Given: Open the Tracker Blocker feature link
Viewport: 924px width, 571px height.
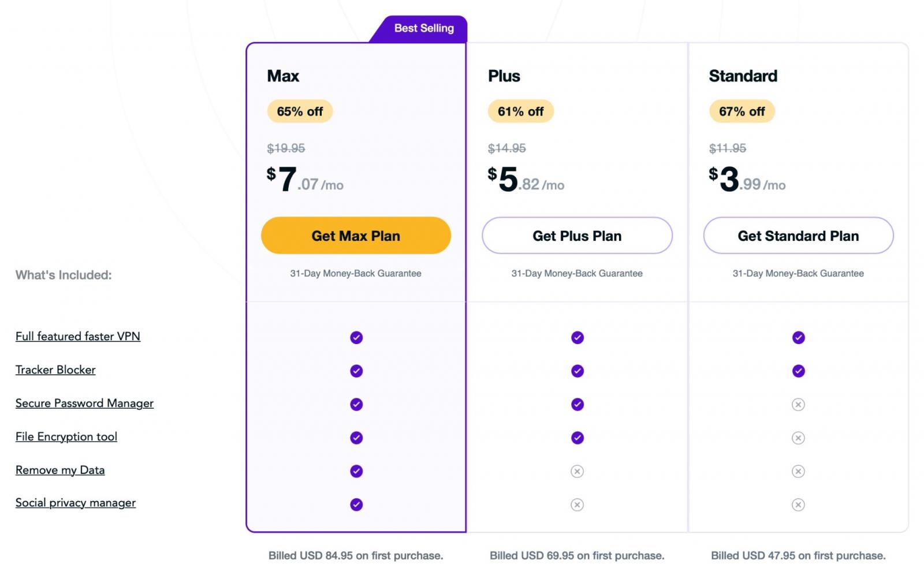Looking at the screenshot, I should pos(55,370).
